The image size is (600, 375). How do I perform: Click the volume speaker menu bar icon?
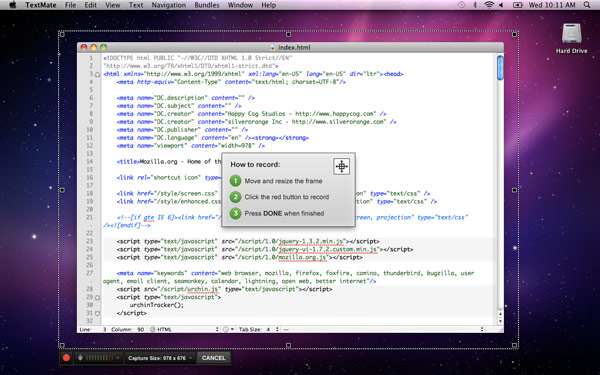pyautogui.click(x=501, y=5)
